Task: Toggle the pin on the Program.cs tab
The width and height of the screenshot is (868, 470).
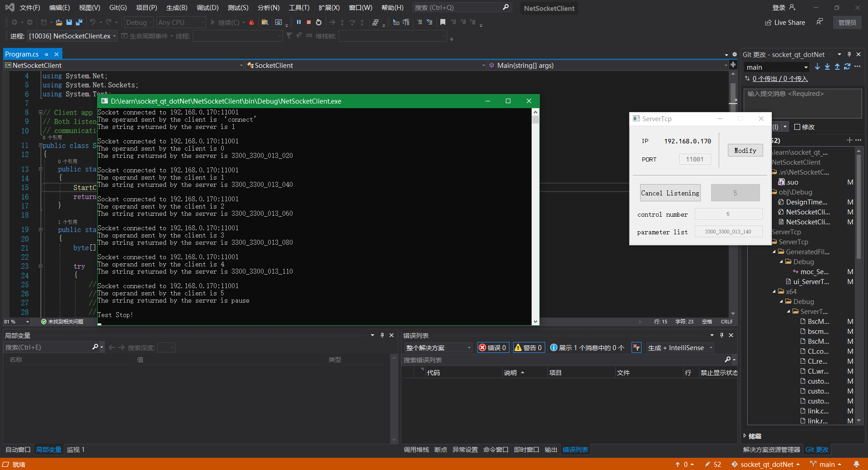Action: click(47, 54)
